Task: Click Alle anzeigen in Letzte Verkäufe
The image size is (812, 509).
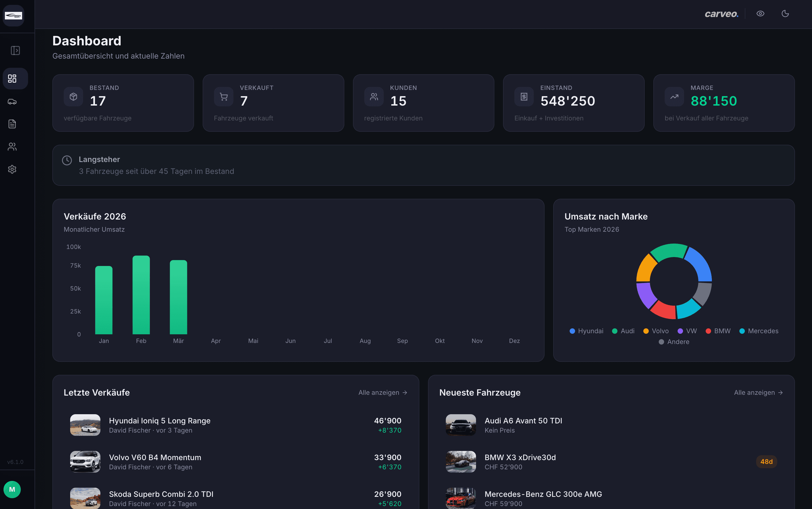Action: pyautogui.click(x=383, y=393)
